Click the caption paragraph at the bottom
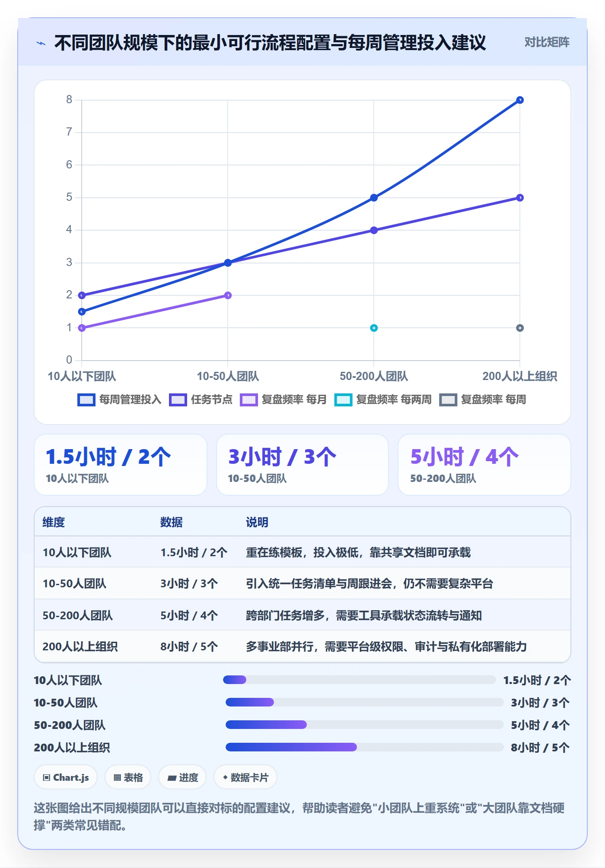This screenshot has width=605, height=868. (x=299, y=816)
